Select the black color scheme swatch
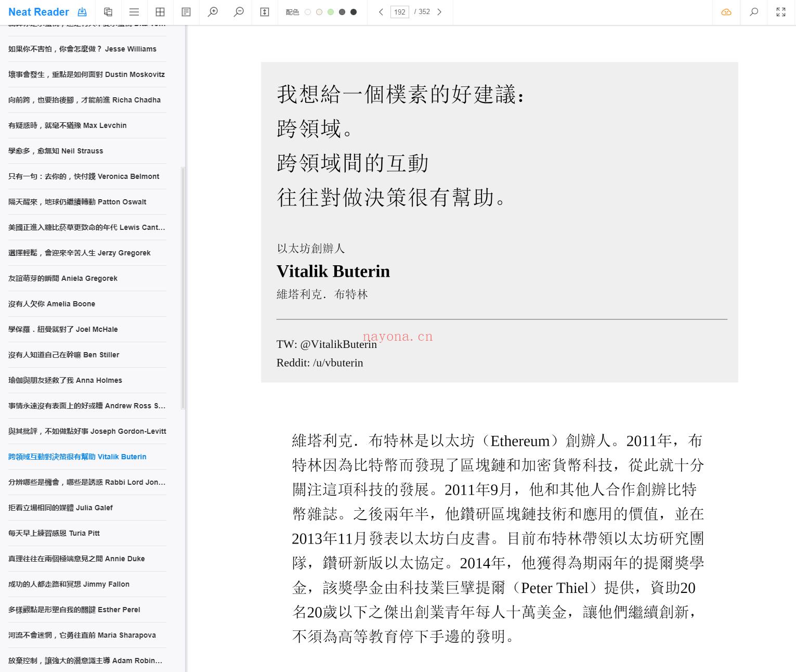Screen dimensions: 796x672 [x=354, y=12]
